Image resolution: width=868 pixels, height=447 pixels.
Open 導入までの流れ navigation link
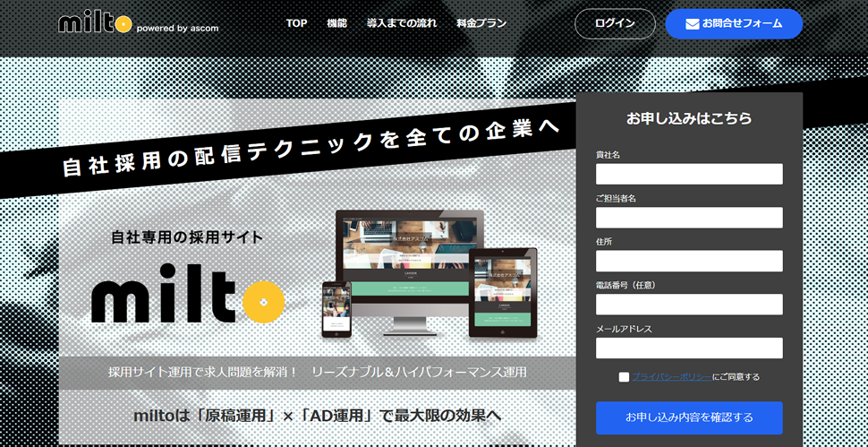(x=402, y=23)
